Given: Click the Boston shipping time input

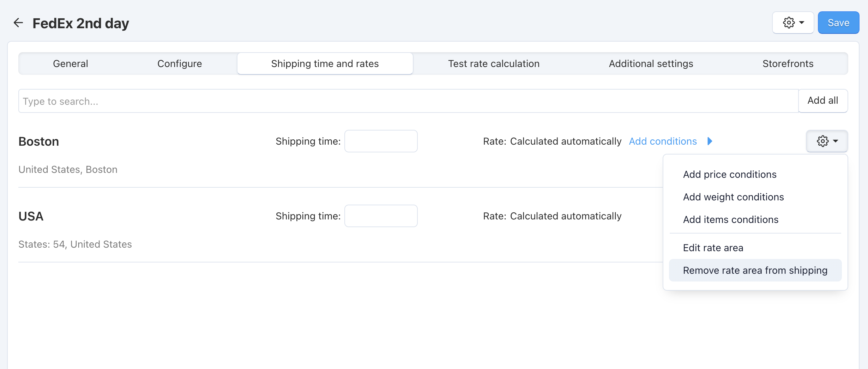Looking at the screenshot, I should (381, 141).
